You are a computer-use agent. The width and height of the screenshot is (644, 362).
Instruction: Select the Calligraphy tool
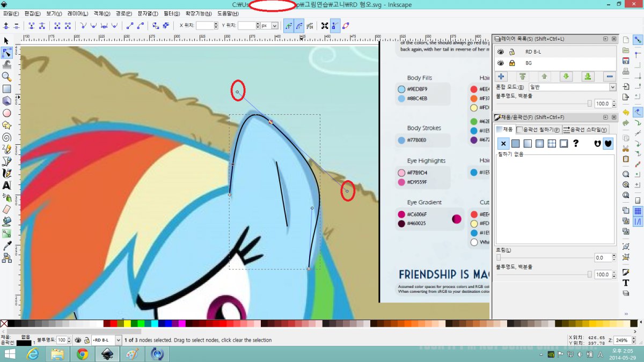pos(6,173)
